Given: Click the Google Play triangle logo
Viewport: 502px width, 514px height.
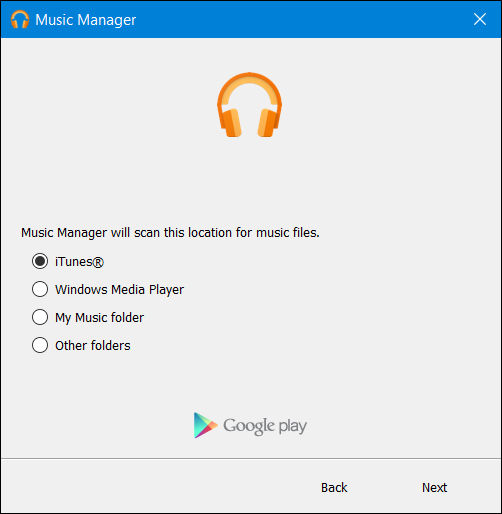Looking at the screenshot, I should [x=205, y=425].
